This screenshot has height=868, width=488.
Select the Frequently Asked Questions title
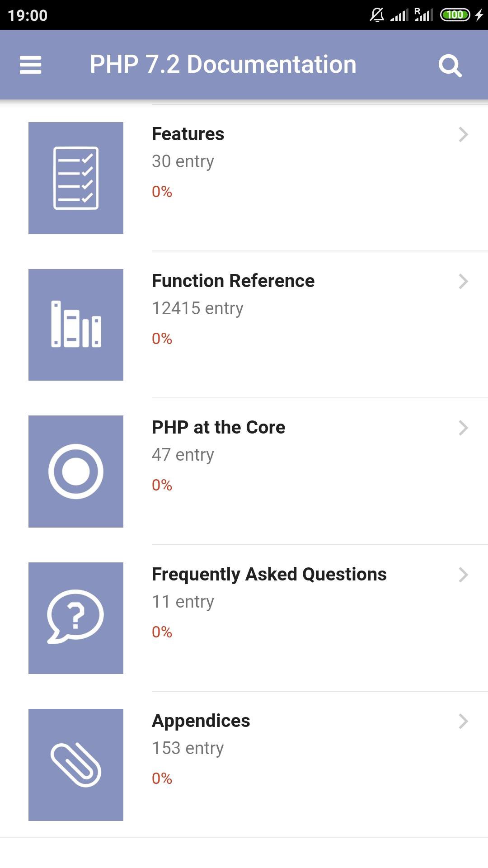pyautogui.click(x=269, y=575)
